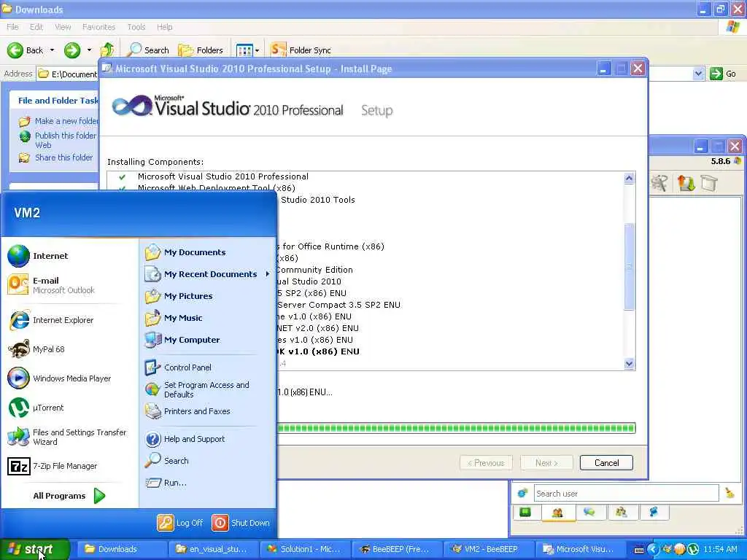The image size is (747, 560).
Task: Click the Forward arrow in Explorer
Action: pyautogui.click(x=72, y=50)
